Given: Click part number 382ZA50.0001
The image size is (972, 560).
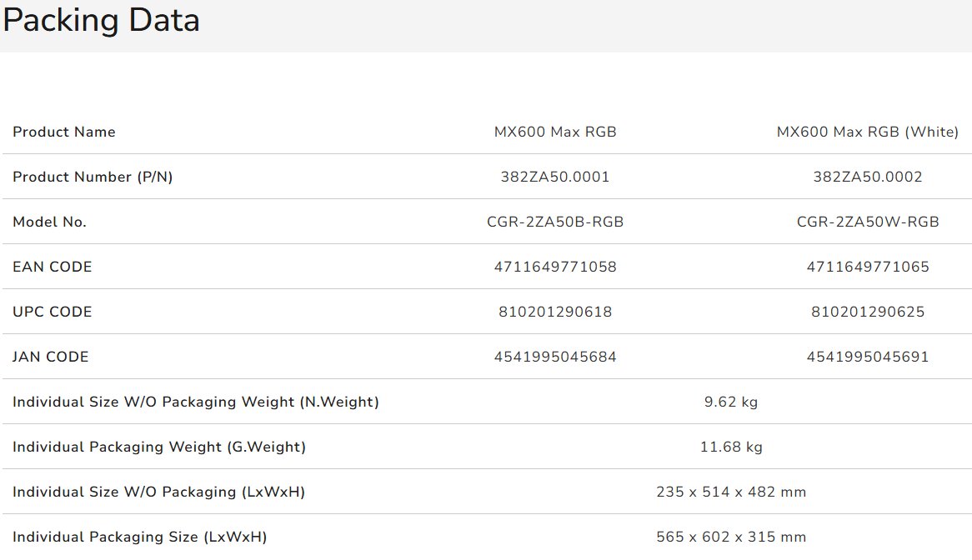Looking at the screenshot, I should pos(555,177).
